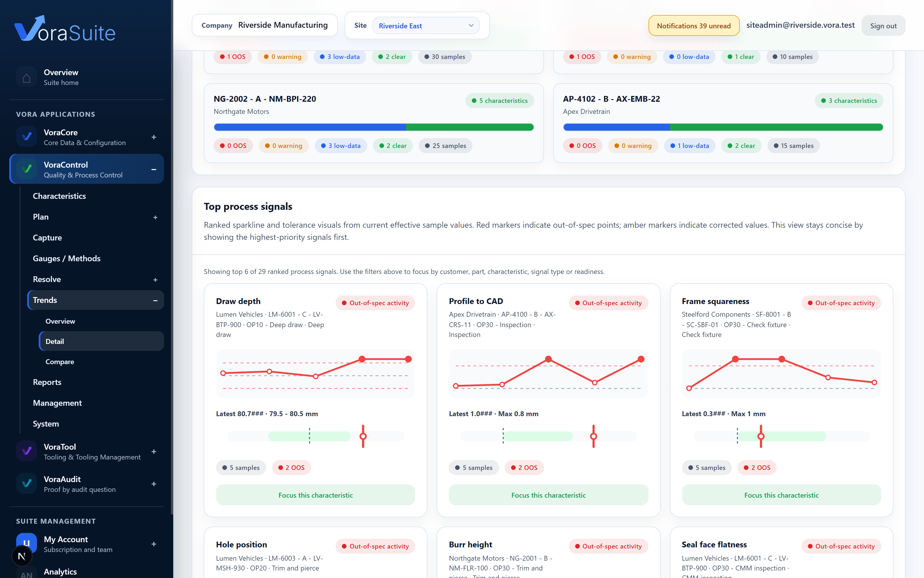
Task: Click the 2 OOS chip on Draw depth
Action: coord(291,468)
